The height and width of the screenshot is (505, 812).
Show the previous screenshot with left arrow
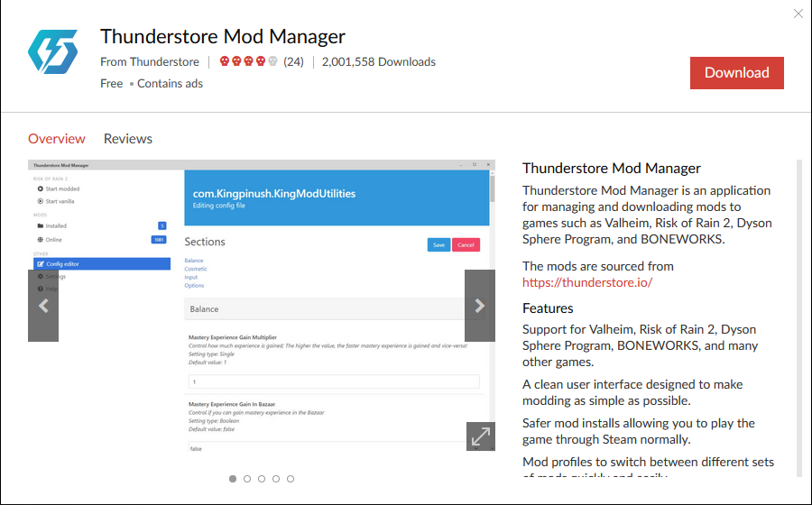[43, 306]
